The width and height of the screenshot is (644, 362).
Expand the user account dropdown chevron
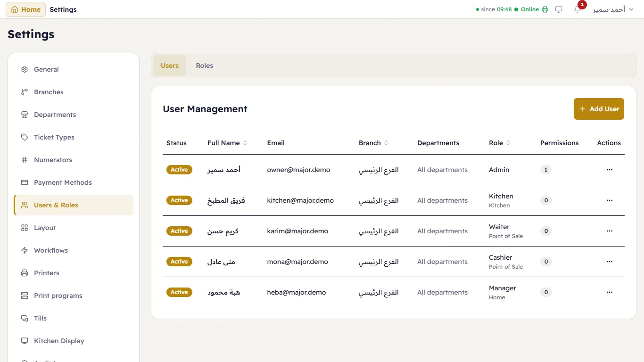[x=631, y=9]
